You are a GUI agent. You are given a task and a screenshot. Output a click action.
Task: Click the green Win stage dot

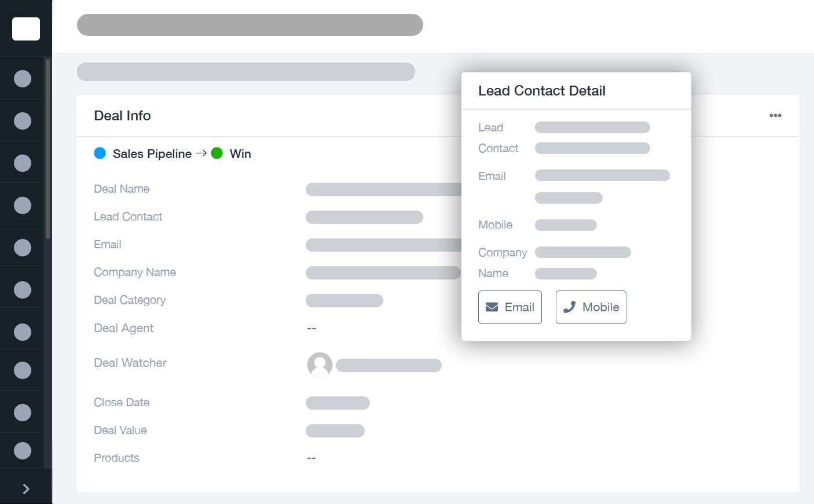click(217, 153)
